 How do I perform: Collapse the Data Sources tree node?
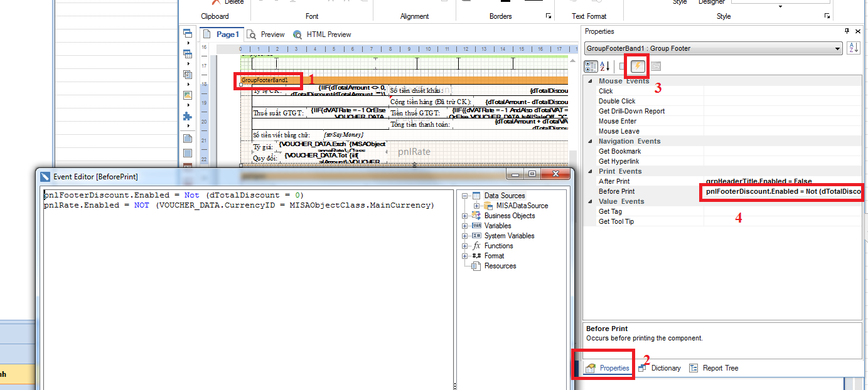(x=465, y=196)
